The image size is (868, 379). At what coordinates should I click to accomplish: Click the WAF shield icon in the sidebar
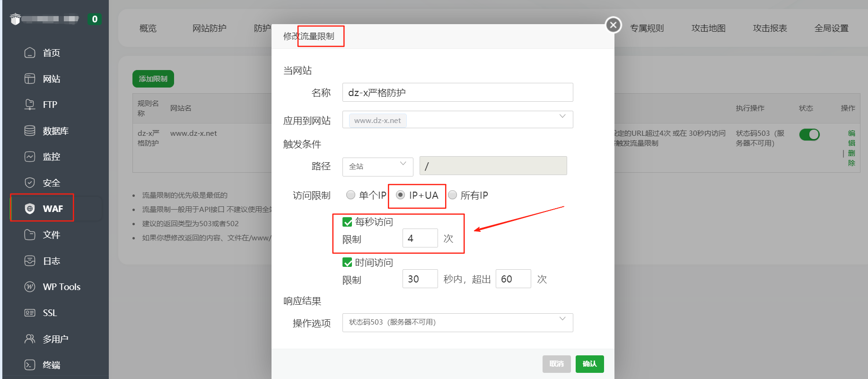pyautogui.click(x=30, y=209)
